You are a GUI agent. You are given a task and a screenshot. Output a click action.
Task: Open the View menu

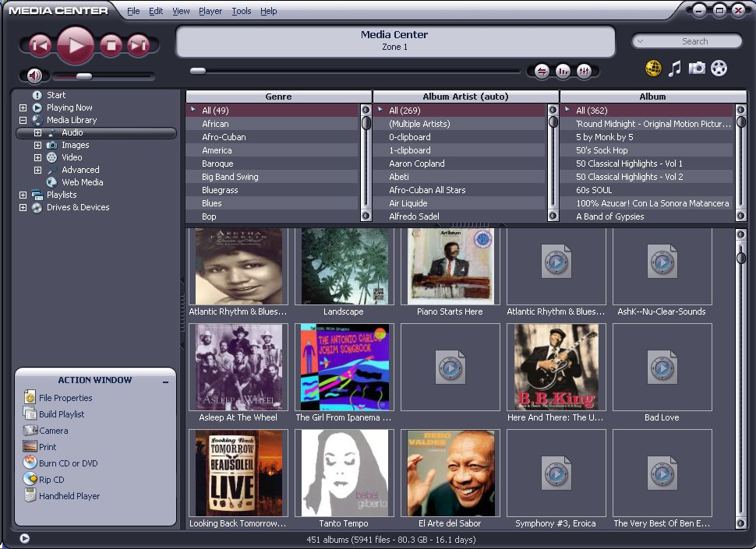click(181, 11)
